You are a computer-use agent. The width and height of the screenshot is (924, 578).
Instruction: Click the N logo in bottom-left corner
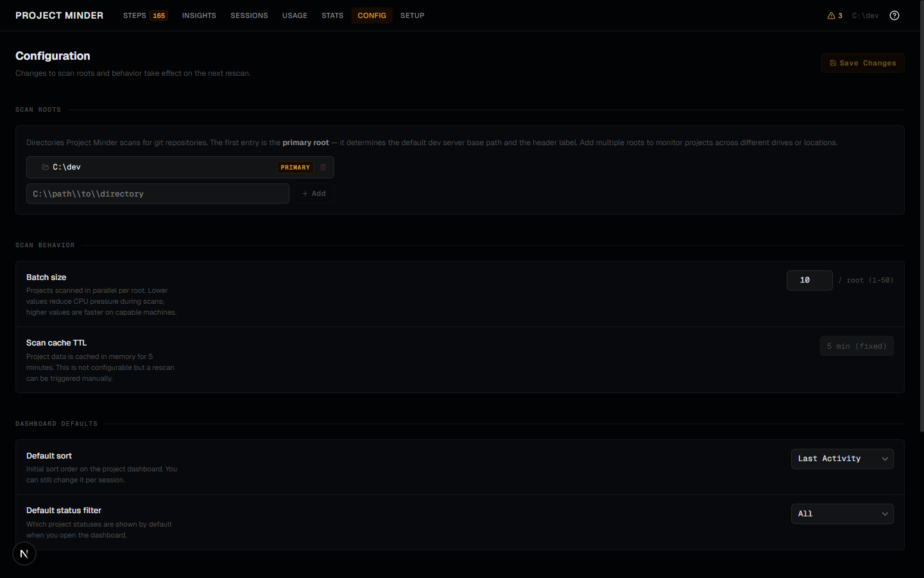[24, 553]
